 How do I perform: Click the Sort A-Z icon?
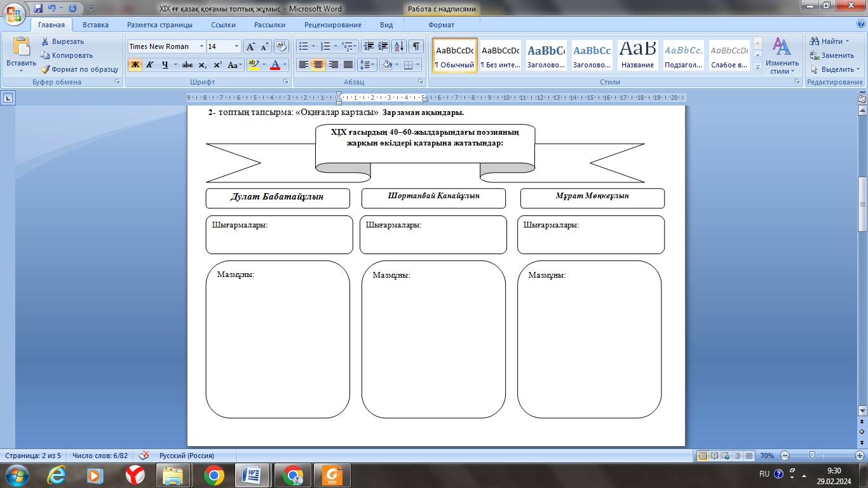tap(399, 46)
